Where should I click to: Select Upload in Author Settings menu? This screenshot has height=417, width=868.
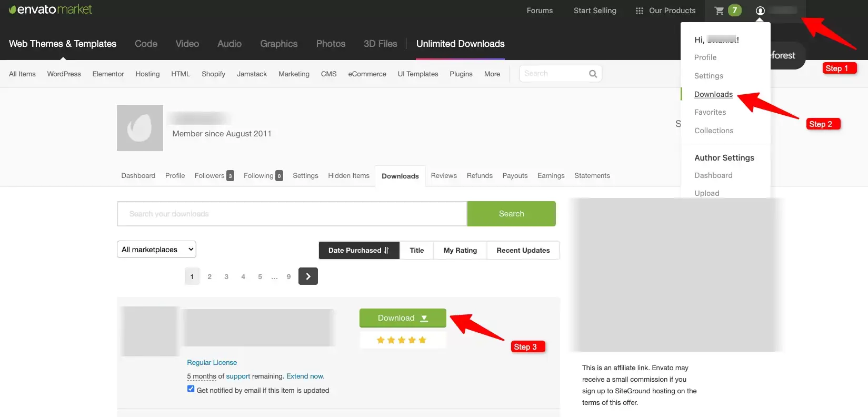click(x=707, y=193)
